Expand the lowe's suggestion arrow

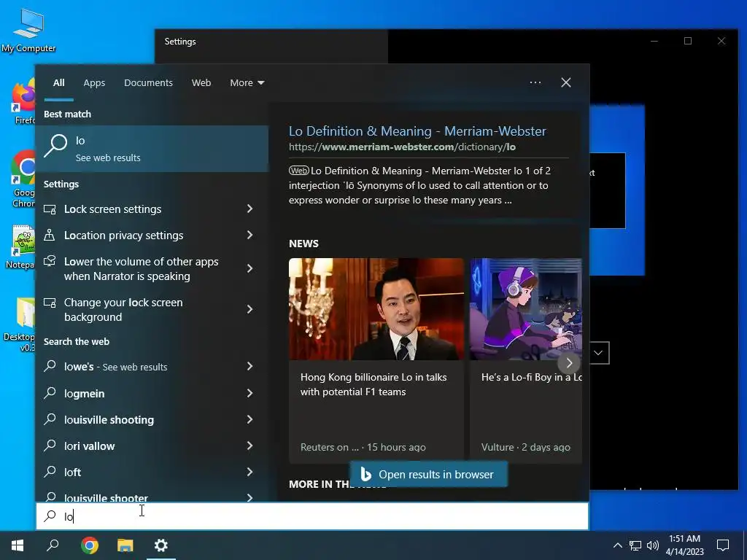(249, 366)
